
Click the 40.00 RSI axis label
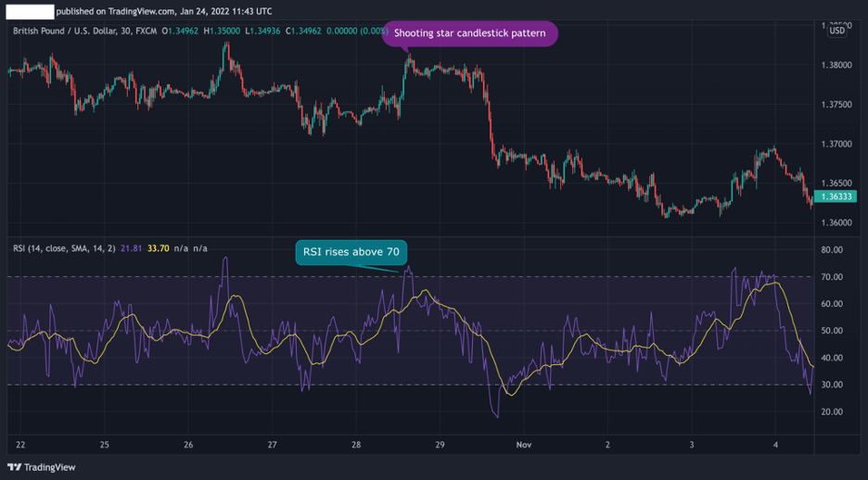(x=833, y=358)
